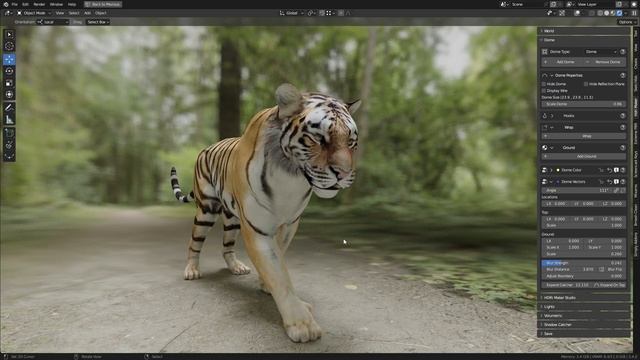Toggle the Drag option in tool settings
The height and width of the screenshot is (360, 640).
(x=78, y=22)
